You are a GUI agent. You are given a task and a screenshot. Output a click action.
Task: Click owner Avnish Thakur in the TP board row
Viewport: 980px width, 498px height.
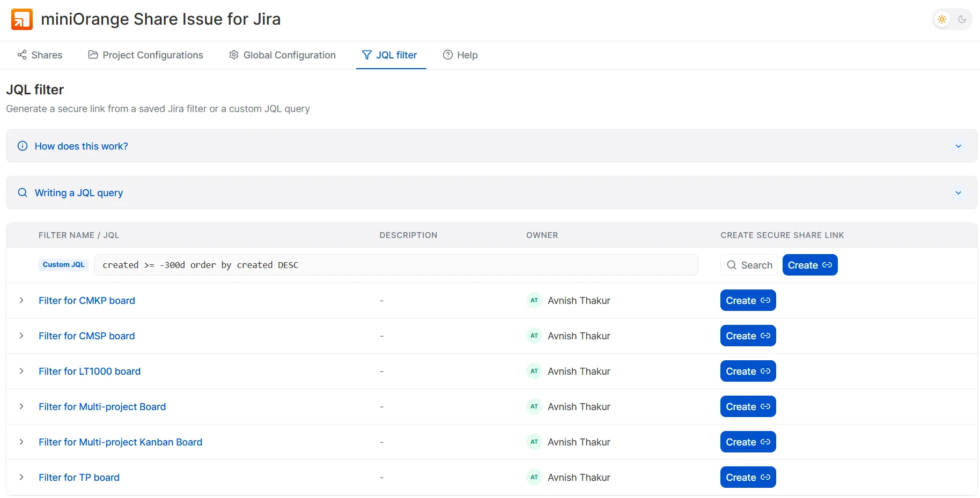(579, 478)
